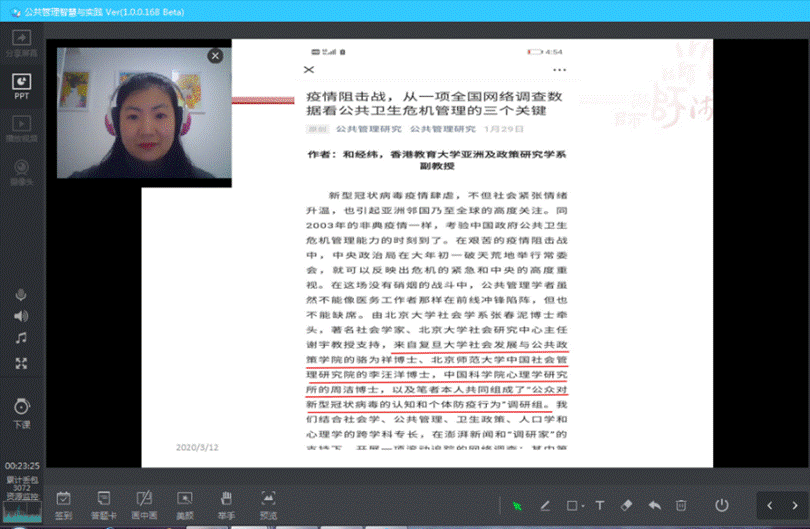Click the camera (摄像头) sidebar icon
The image size is (810, 529).
pos(21,170)
